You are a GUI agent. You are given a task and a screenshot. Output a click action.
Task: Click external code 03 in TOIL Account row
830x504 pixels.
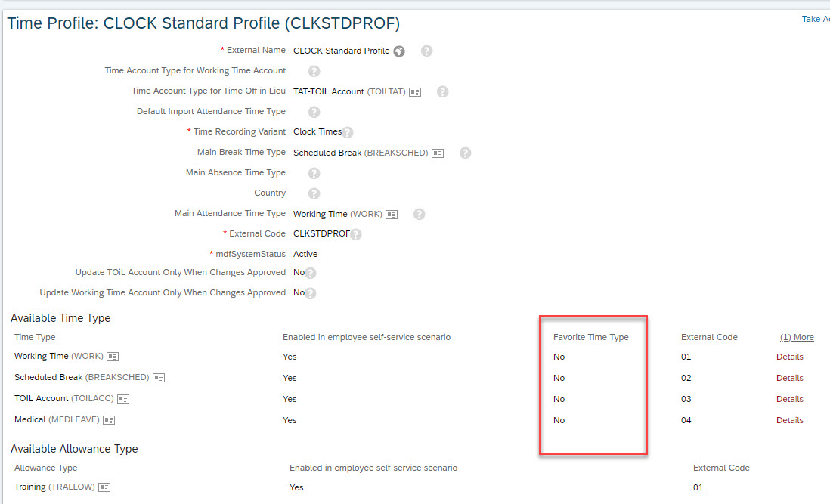coord(686,399)
